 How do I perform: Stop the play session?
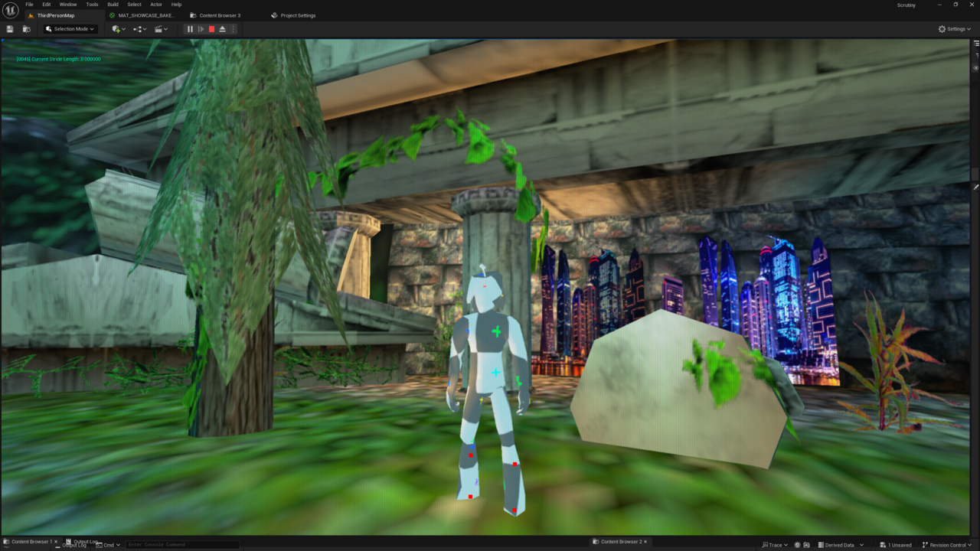click(x=211, y=29)
